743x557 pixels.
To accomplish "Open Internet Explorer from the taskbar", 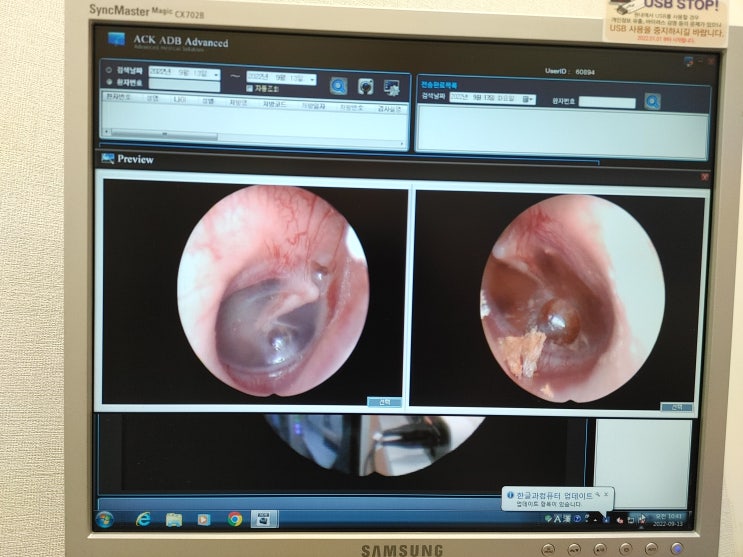I will 143,519.
